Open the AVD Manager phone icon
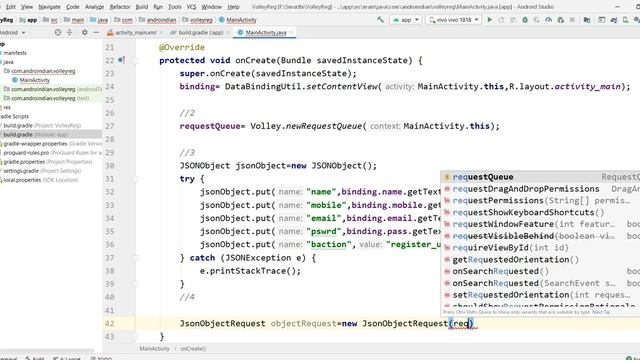The height and width of the screenshot is (360, 640). (x=625, y=20)
